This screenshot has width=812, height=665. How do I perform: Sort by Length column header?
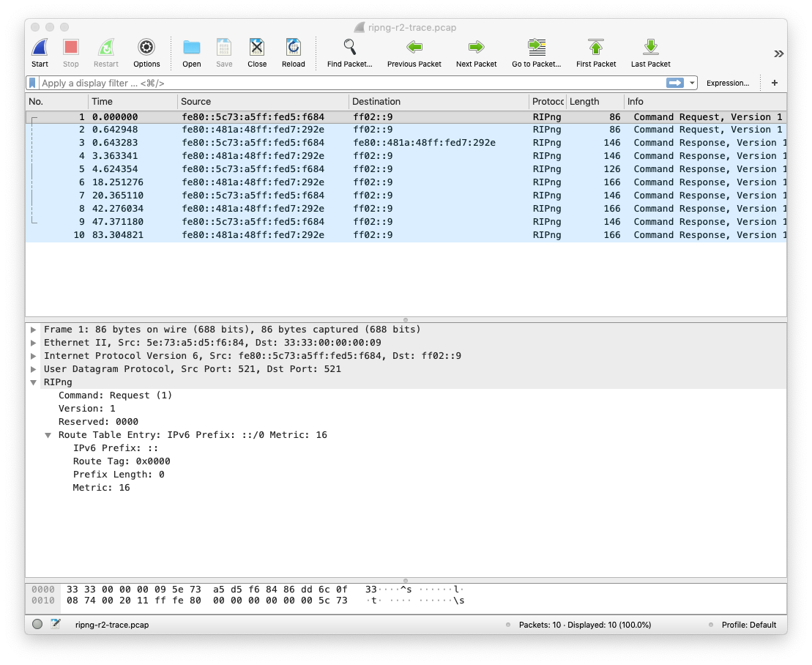click(x=595, y=102)
